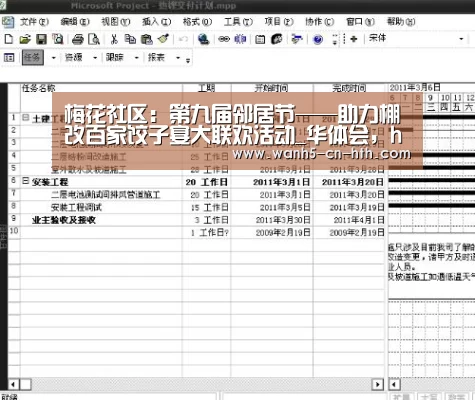The width and height of the screenshot is (475, 400).
Task: Select the 安装工程 task name
Action: 50,182
